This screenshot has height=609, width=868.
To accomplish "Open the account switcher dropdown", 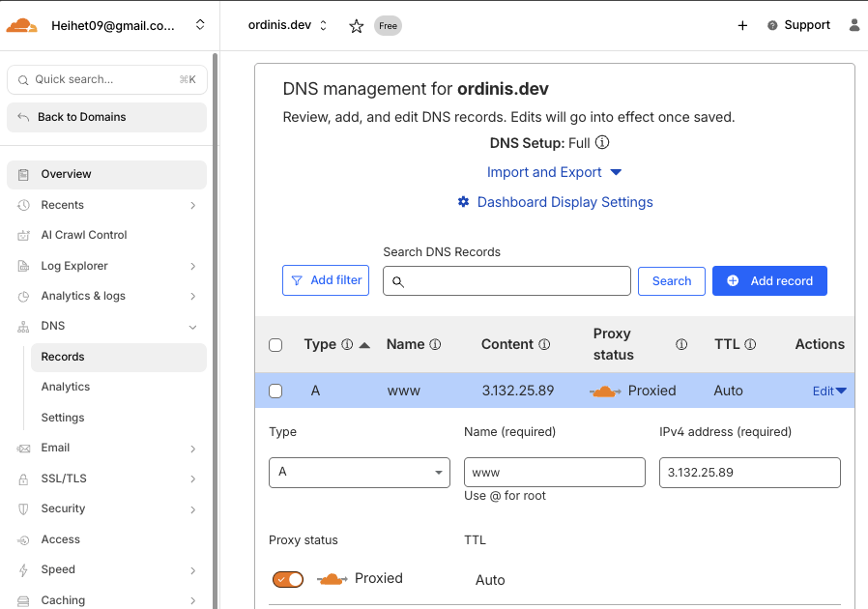I will click(200, 25).
